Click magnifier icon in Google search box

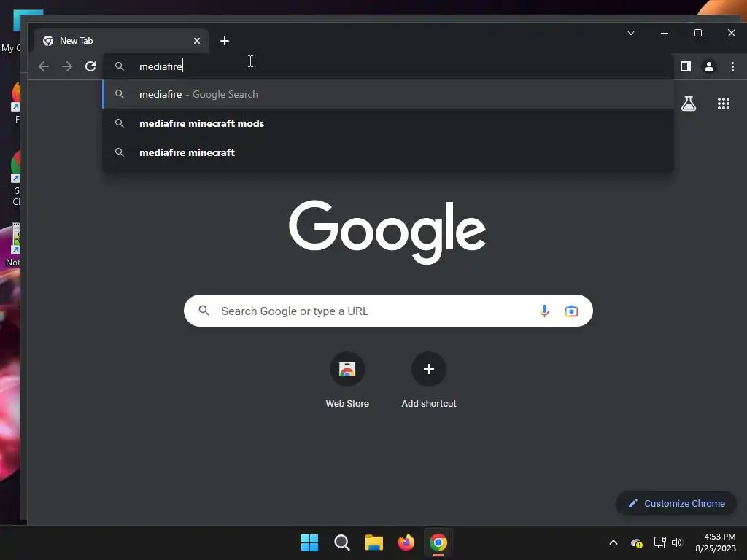(x=204, y=311)
